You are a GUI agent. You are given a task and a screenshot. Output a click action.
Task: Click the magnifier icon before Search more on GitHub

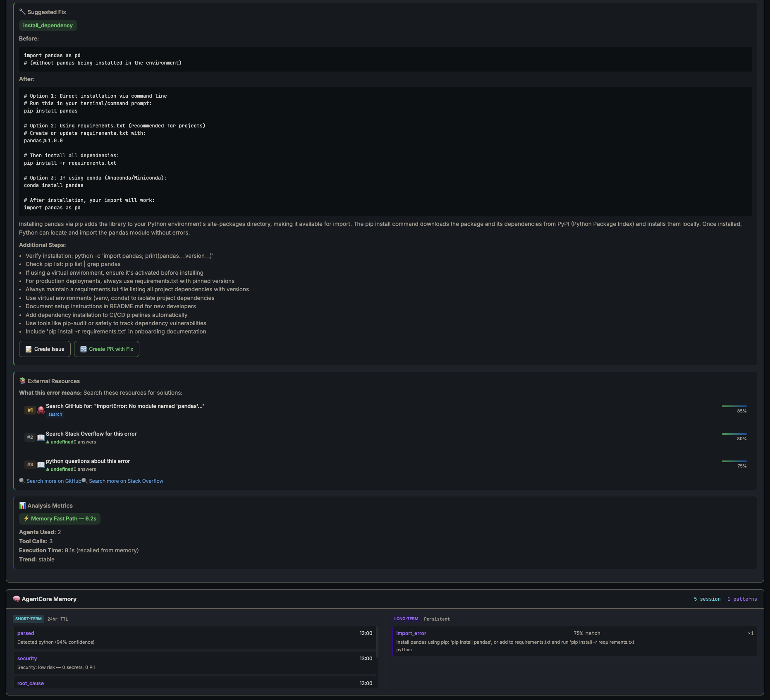[x=22, y=481]
